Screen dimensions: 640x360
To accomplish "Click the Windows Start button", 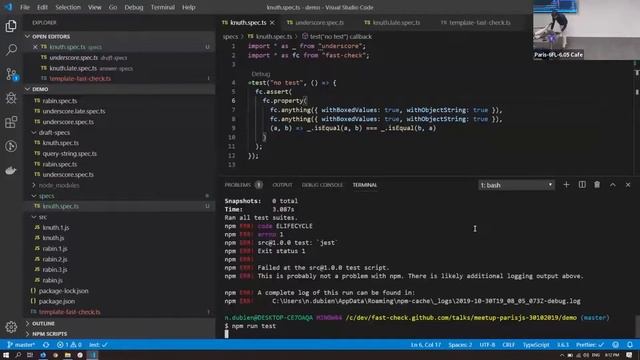I will [x=6, y=355].
